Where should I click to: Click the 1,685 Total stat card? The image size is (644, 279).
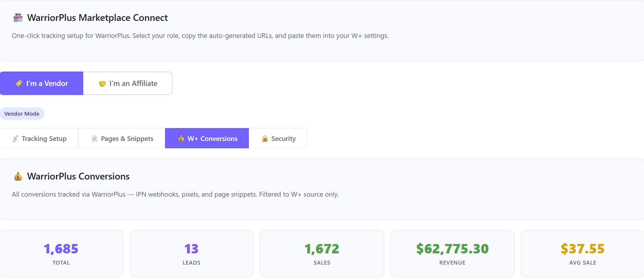coord(61,254)
